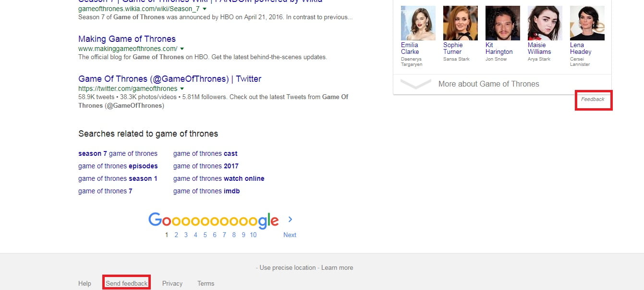The width and height of the screenshot is (644, 290).
Task: Expand More about Game of Thrones
Action: click(488, 84)
